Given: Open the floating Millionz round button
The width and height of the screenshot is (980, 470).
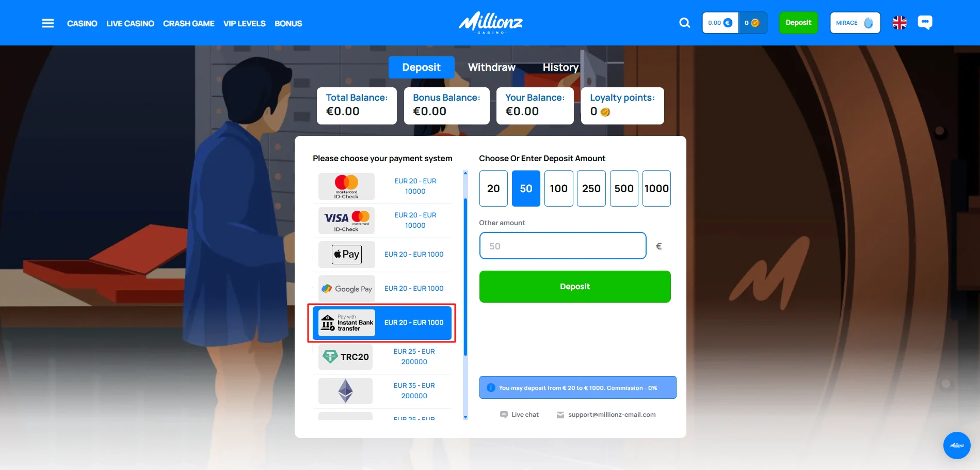Looking at the screenshot, I should click(x=957, y=445).
